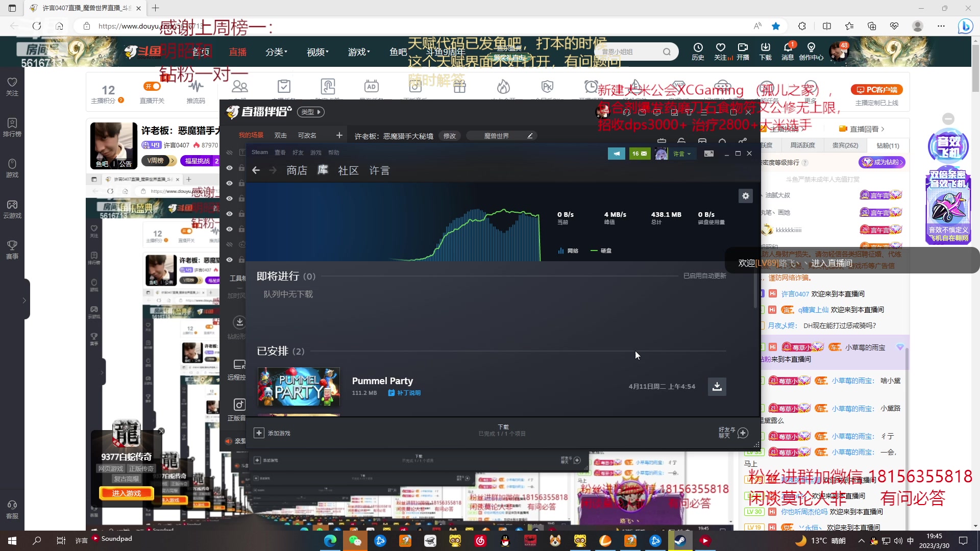Click the orange PC客户端 button
The width and height of the screenshot is (980, 551).
877,90
